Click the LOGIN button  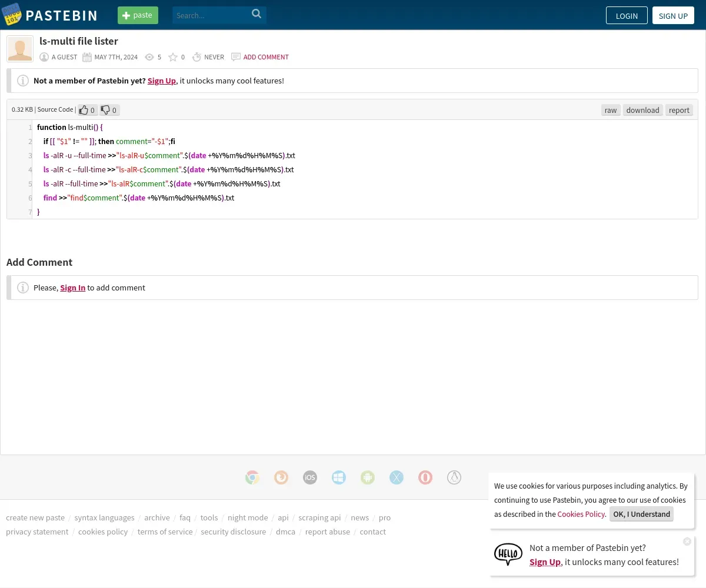627,15
